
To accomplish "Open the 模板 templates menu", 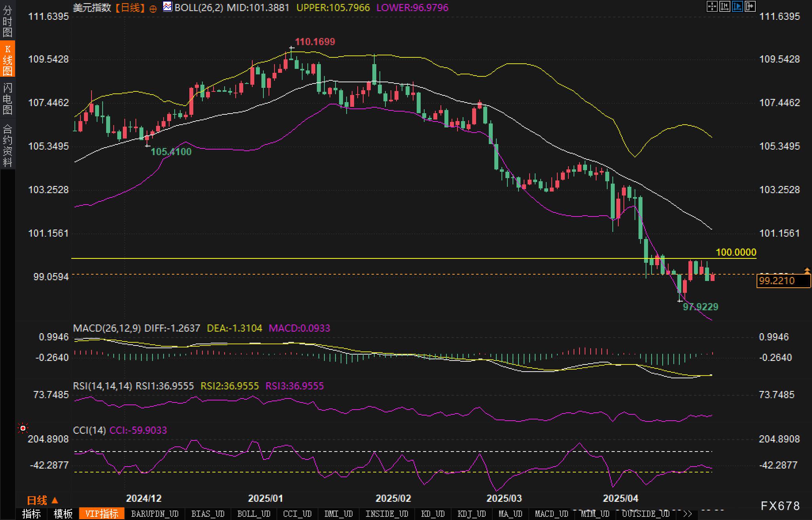I will pos(63,514).
